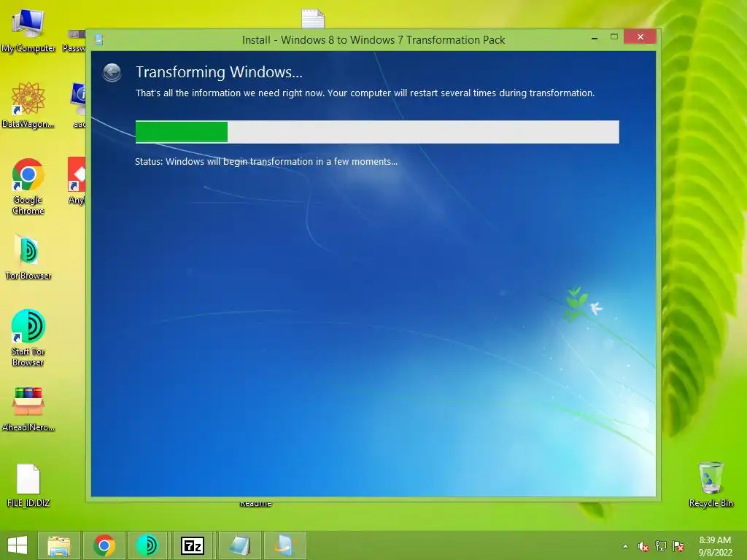The height and width of the screenshot is (560, 747).
Task: Open the notepad taskbar item
Action: click(x=239, y=545)
